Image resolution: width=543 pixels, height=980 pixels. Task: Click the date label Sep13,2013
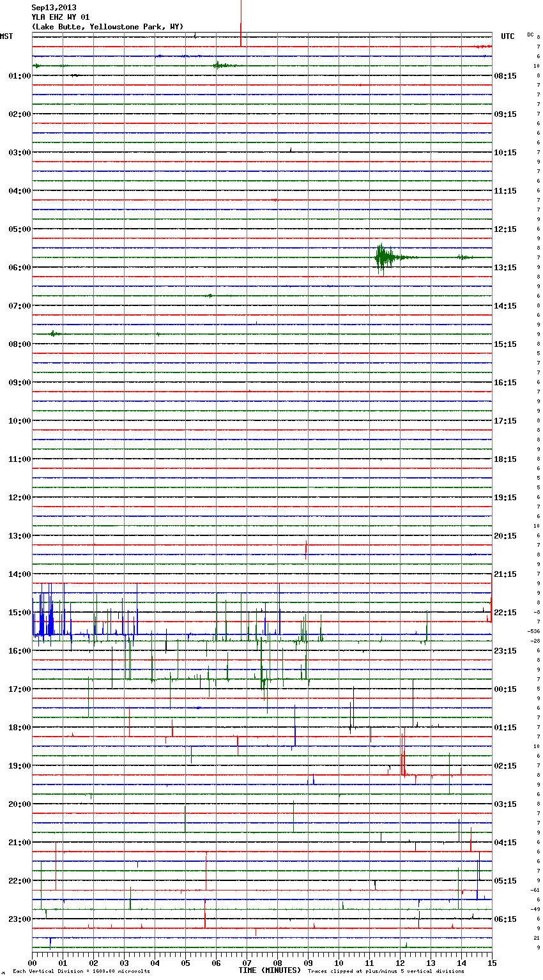tap(54, 8)
